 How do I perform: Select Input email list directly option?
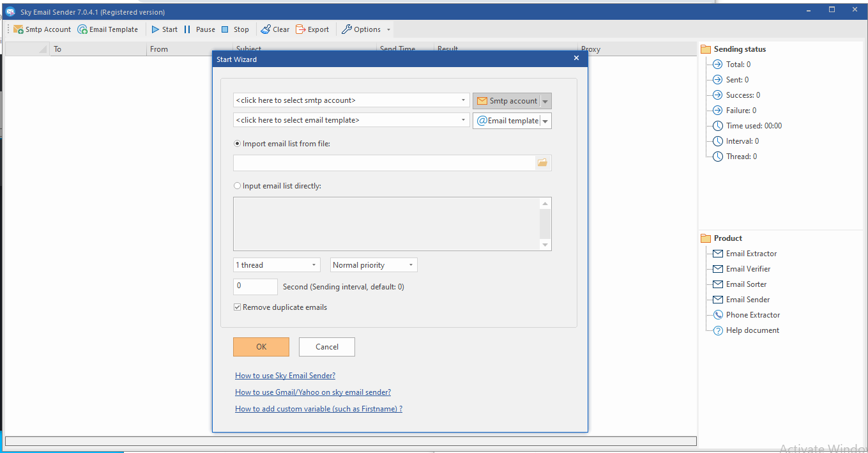238,186
